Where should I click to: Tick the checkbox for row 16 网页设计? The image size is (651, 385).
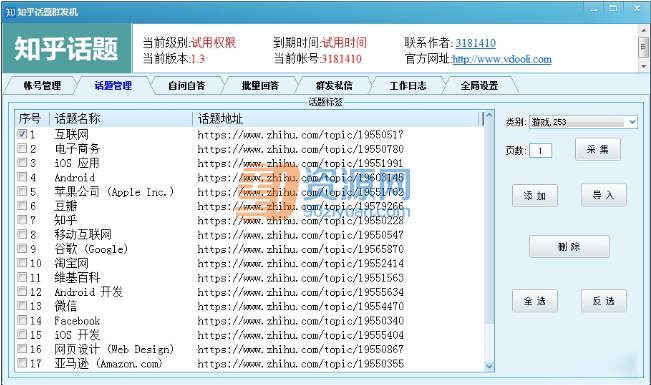click(x=22, y=349)
